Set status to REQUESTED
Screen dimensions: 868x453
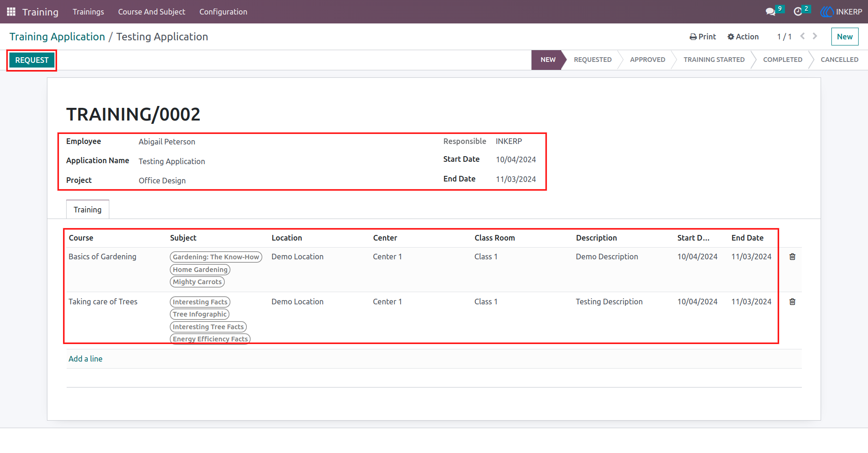coord(593,60)
